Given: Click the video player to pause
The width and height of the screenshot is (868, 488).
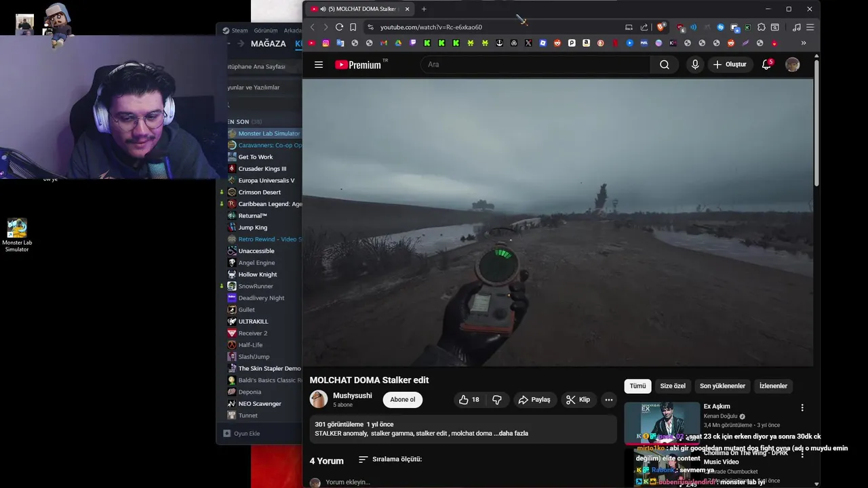Looking at the screenshot, I should point(557,222).
